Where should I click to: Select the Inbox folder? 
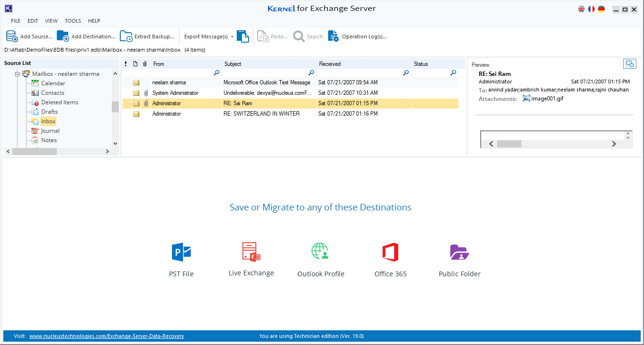48,121
